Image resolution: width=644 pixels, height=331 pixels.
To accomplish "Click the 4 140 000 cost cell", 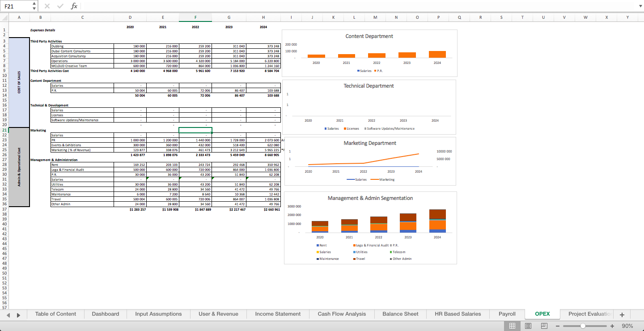I will click(x=130, y=71).
